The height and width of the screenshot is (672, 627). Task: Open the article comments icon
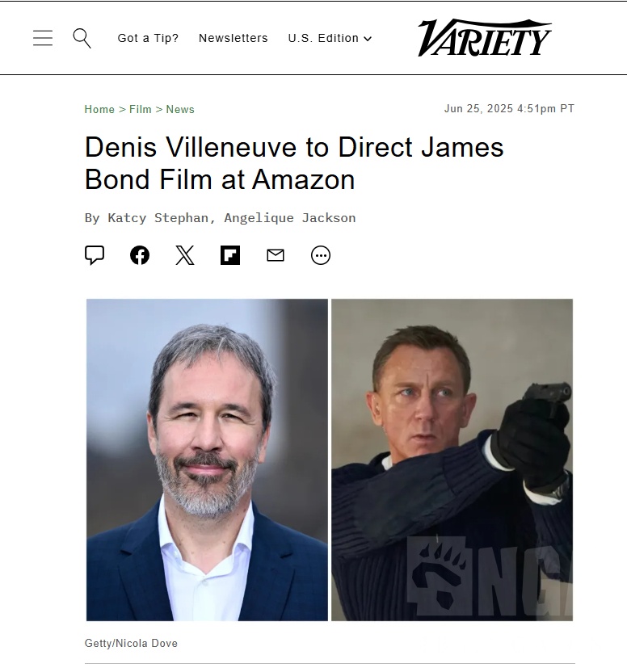[x=95, y=255]
